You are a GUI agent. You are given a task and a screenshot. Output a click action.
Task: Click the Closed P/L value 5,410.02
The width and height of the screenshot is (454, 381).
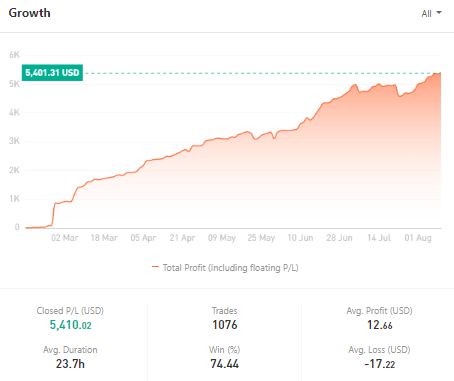tap(70, 325)
